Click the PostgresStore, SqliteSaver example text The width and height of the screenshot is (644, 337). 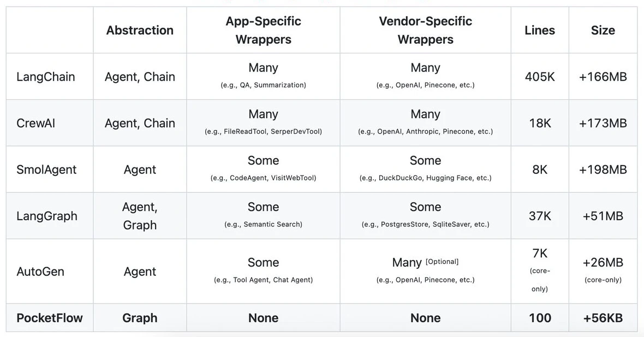pos(426,225)
